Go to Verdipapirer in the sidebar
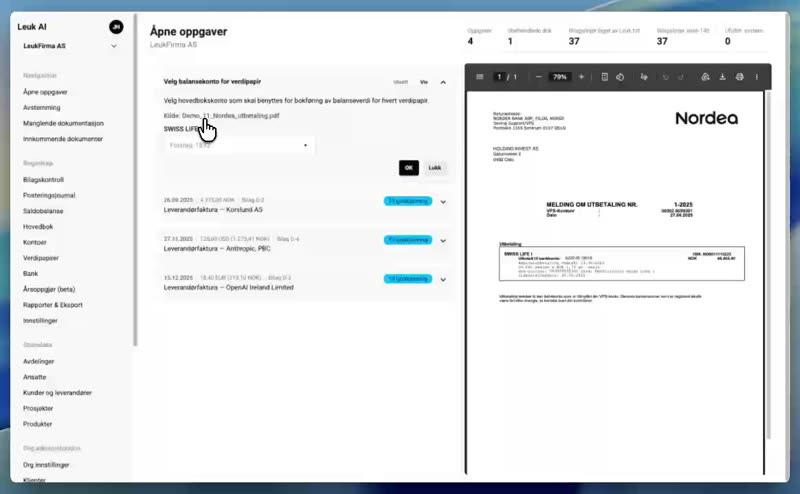The width and height of the screenshot is (800, 494). [x=41, y=258]
